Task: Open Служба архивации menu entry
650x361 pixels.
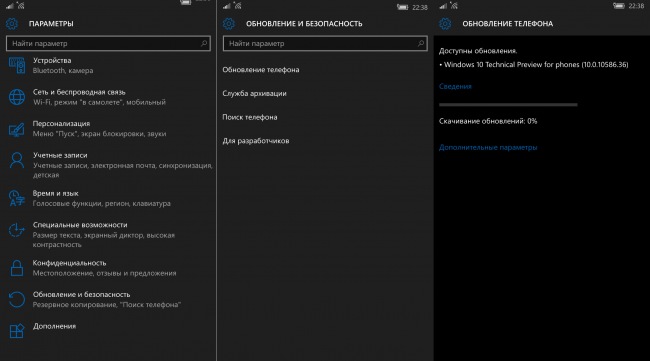Action: [254, 93]
